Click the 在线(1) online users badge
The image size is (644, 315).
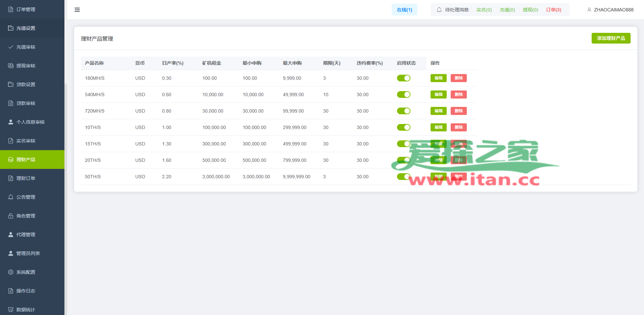(x=404, y=10)
